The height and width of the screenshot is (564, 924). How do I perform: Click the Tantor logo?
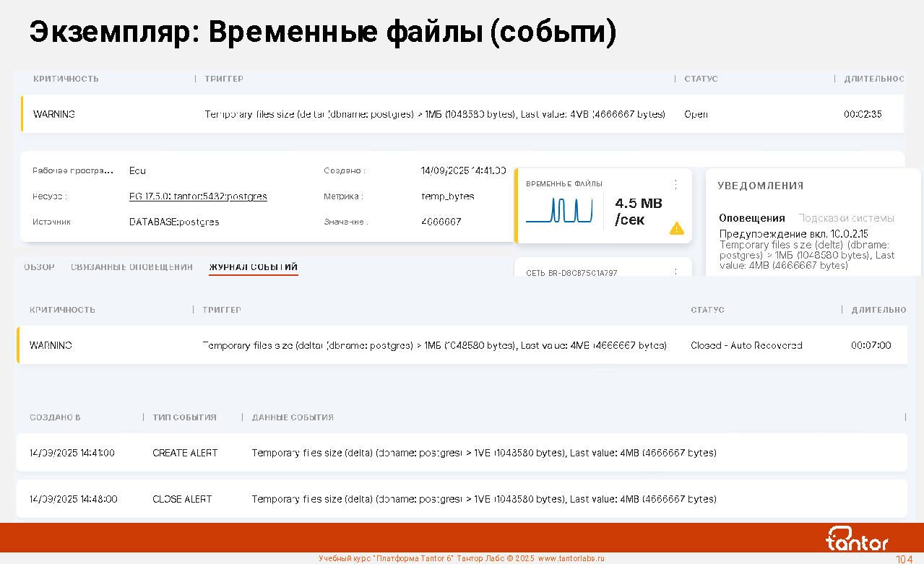click(x=857, y=539)
